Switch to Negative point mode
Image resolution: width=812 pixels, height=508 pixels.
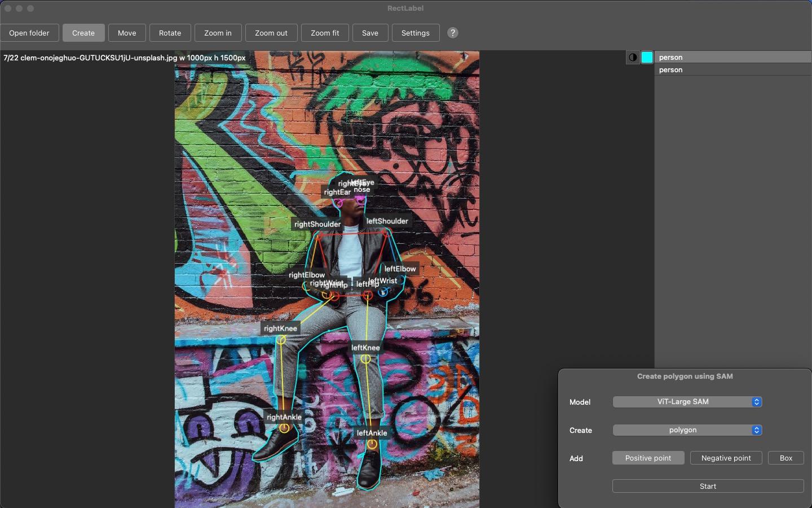(x=726, y=458)
